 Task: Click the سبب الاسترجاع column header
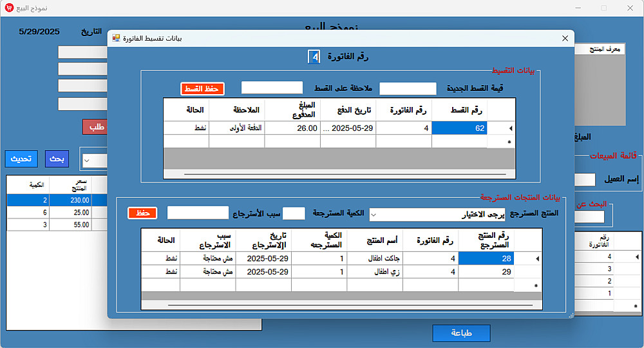pos(207,240)
